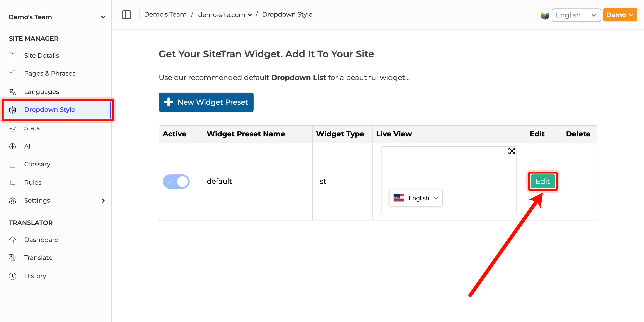Click the Translate sidebar icon
Viewport: 644px width, 322px height.
point(13,258)
